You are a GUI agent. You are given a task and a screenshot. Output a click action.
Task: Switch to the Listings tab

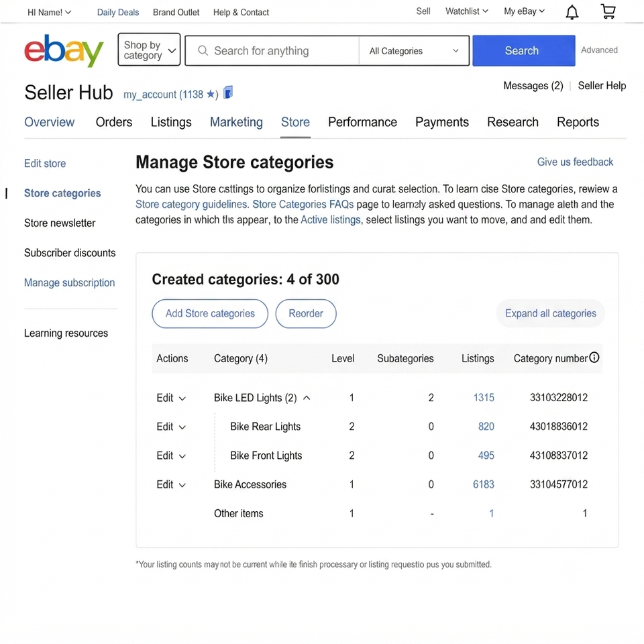coord(171,122)
